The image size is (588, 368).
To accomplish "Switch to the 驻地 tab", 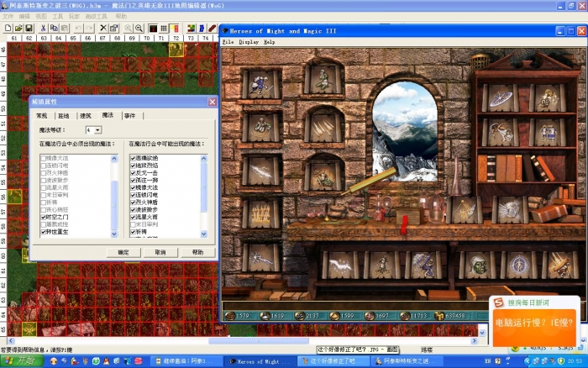I will (64, 116).
